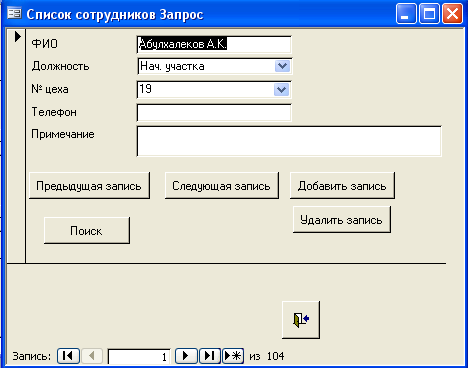Click the Следующая запись button
The height and width of the screenshot is (368, 468).
coord(222,186)
